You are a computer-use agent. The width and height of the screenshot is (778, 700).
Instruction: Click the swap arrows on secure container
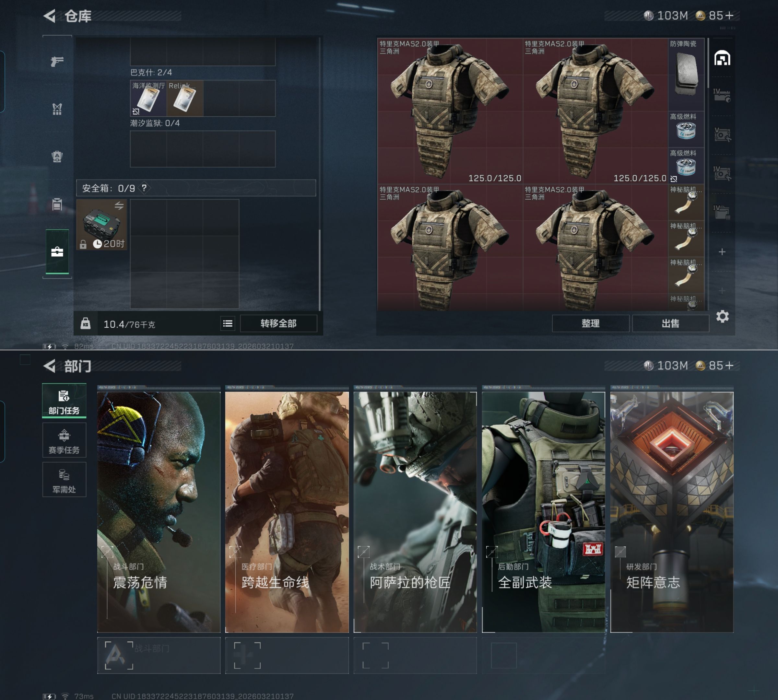click(x=119, y=206)
